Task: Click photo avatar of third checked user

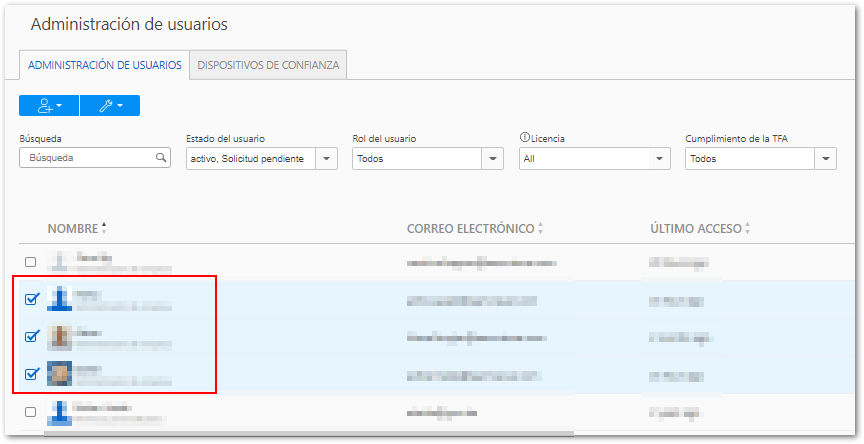Action: click(x=59, y=374)
